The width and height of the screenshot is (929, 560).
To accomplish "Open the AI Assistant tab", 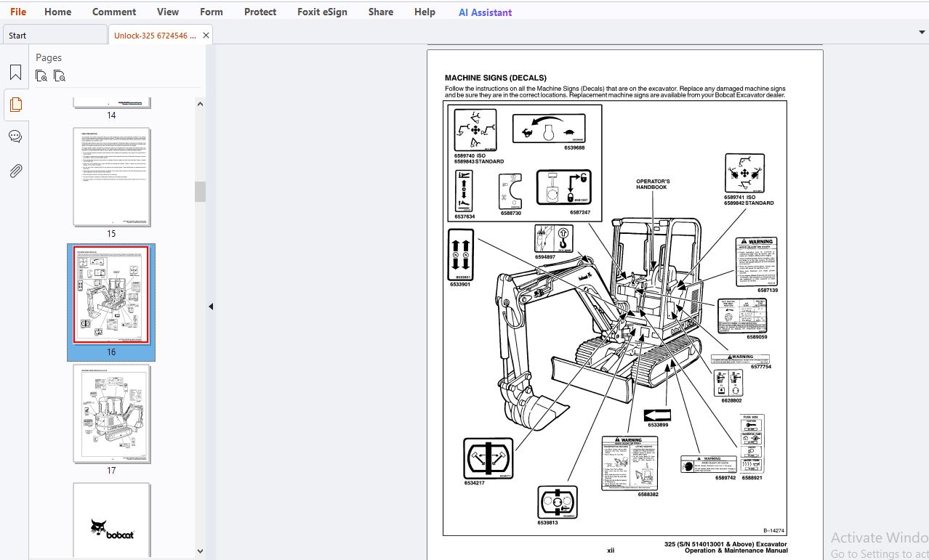I will [485, 12].
